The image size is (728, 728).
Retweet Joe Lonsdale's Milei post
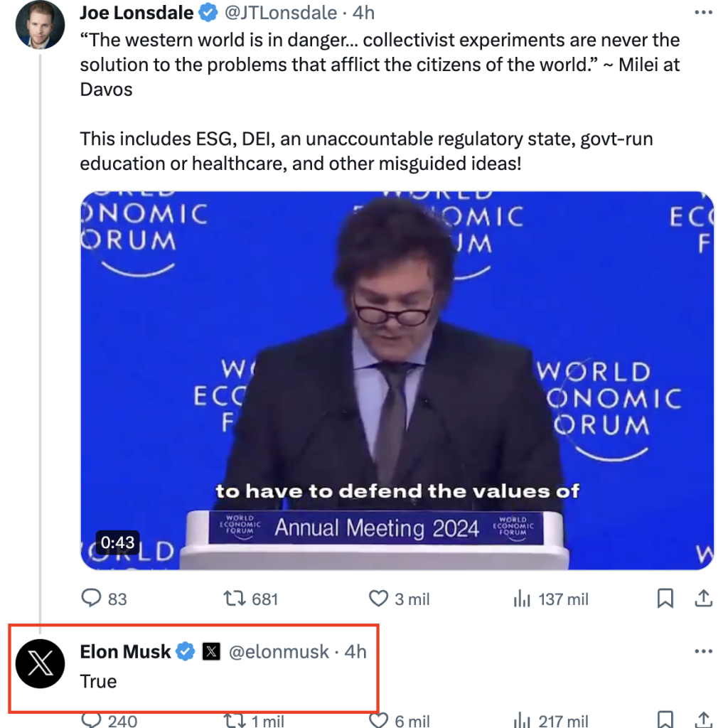click(x=235, y=599)
